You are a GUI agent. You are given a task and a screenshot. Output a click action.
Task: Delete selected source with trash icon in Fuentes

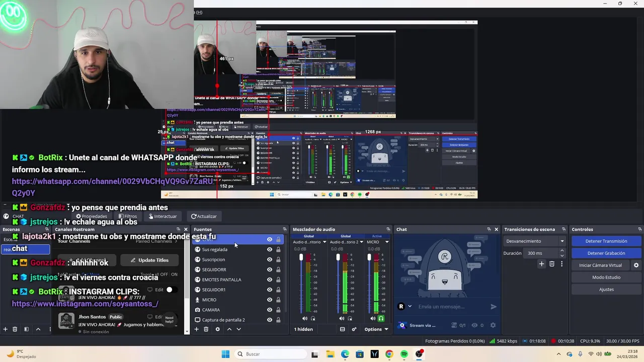(x=206, y=329)
